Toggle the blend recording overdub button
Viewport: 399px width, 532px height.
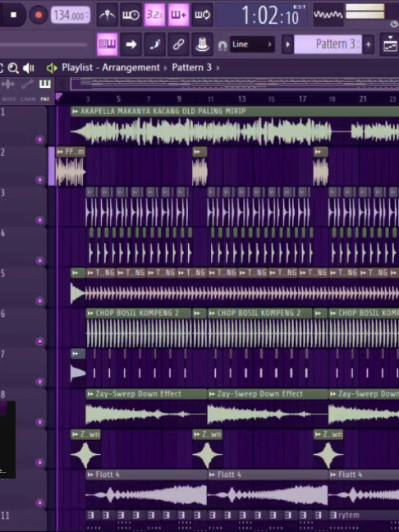pyautogui.click(x=178, y=15)
